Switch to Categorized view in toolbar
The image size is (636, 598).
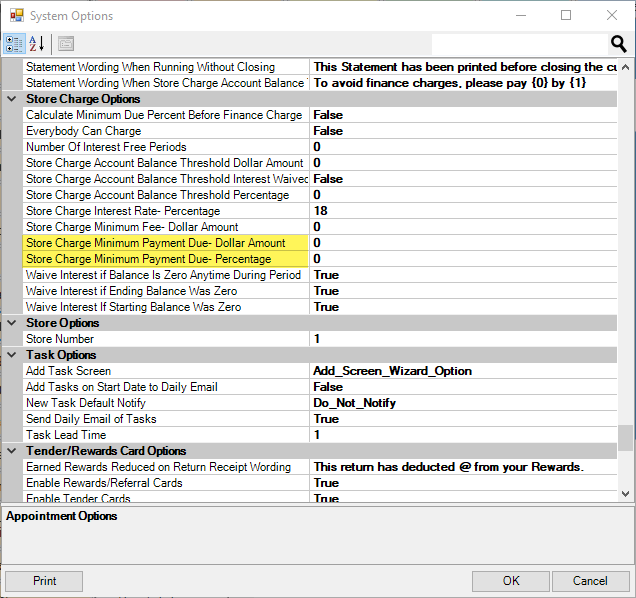point(15,44)
